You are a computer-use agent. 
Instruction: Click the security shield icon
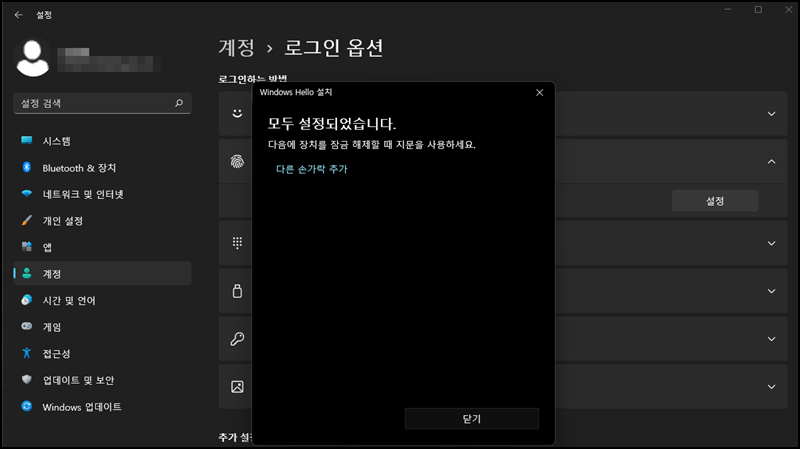click(x=27, y=380)
